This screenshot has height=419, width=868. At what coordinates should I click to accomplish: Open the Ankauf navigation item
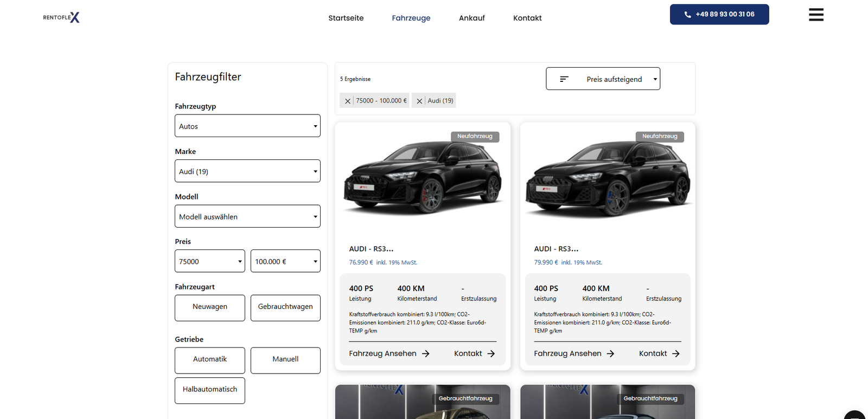point(471,18)
